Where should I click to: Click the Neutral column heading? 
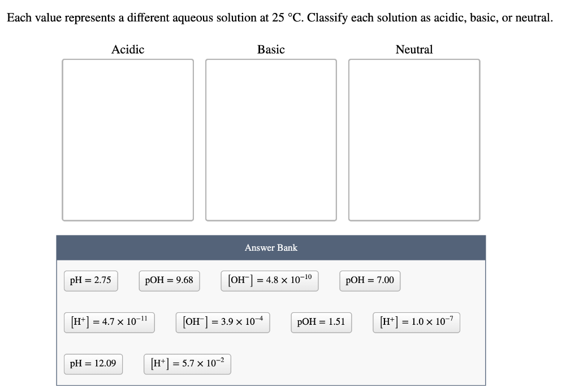414,50
